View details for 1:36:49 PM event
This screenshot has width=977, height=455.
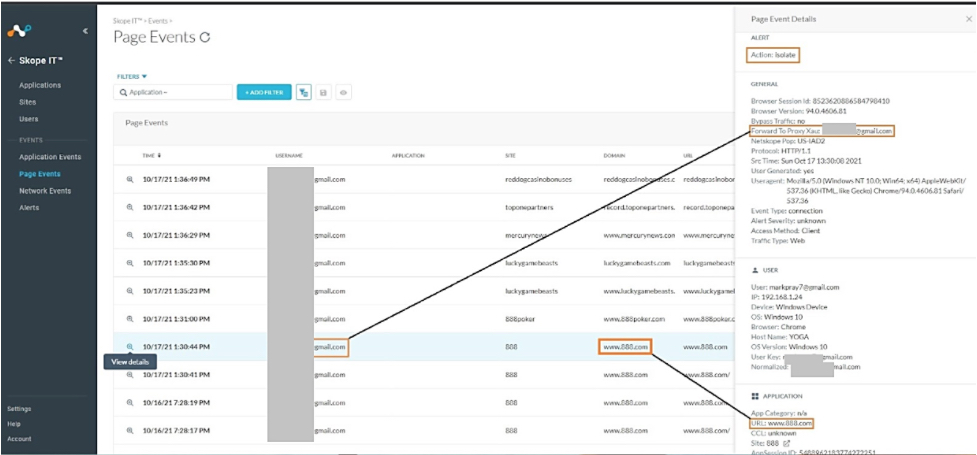pyautogui.click(x=130, y=179)
